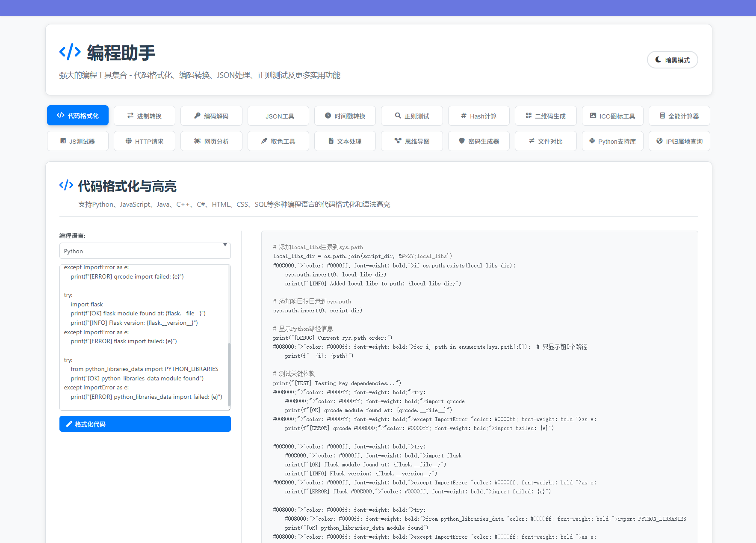Click the diagram icon on 思维导图
The height and width of the screenshot is (543, 756).
[398, 141]
